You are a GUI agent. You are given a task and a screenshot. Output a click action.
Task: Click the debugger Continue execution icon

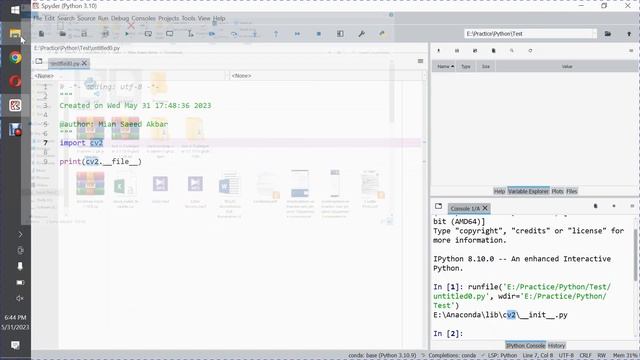click(x=297, y=34)
